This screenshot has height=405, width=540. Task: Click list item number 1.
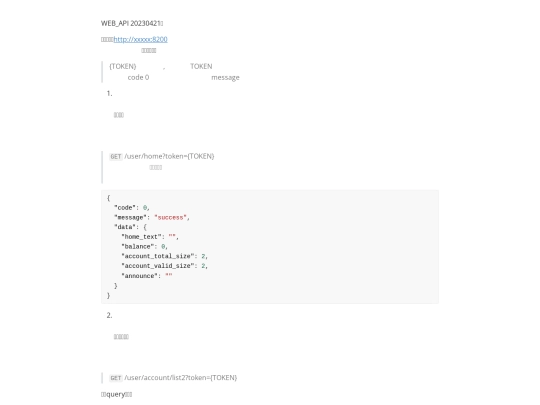point(110,93)
